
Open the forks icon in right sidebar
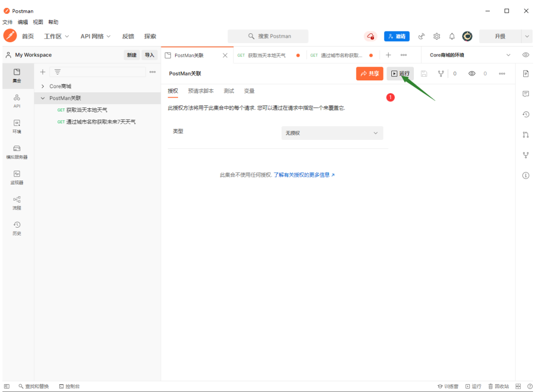coord(526,155)
